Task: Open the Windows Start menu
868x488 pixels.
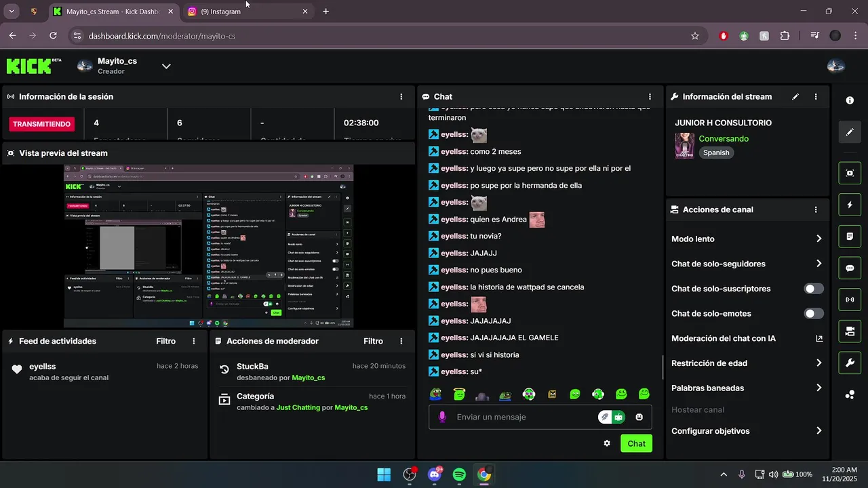Action: tap(384, 474)
